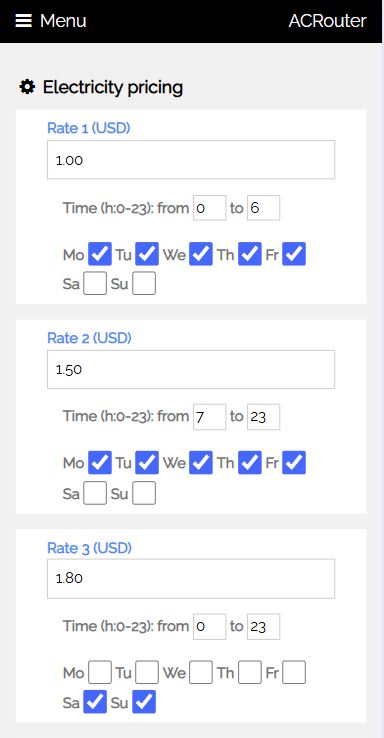
Task: Open the hamburger Menu icon
Action: (x=24, y=21)
